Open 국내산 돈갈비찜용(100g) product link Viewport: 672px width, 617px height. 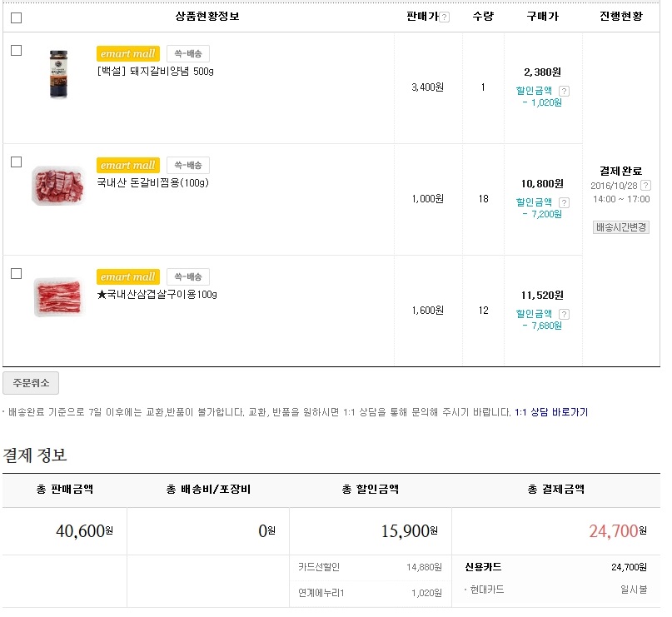tap(152, 183)
